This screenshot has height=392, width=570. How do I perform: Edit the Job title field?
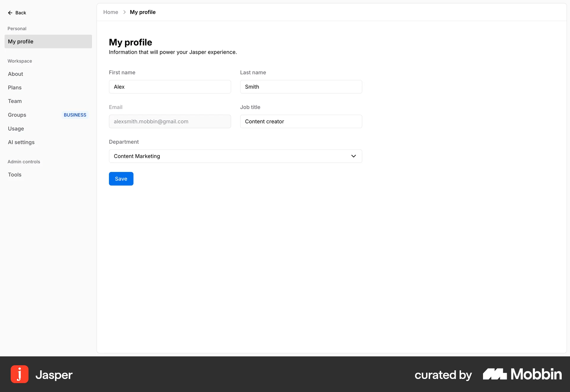[x=301, y=121]
